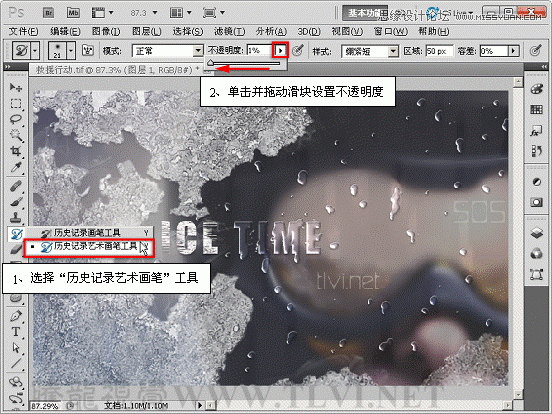Screen dimensions: 552x414
Task: Open the 图层(L) menu
Action: 147,32
